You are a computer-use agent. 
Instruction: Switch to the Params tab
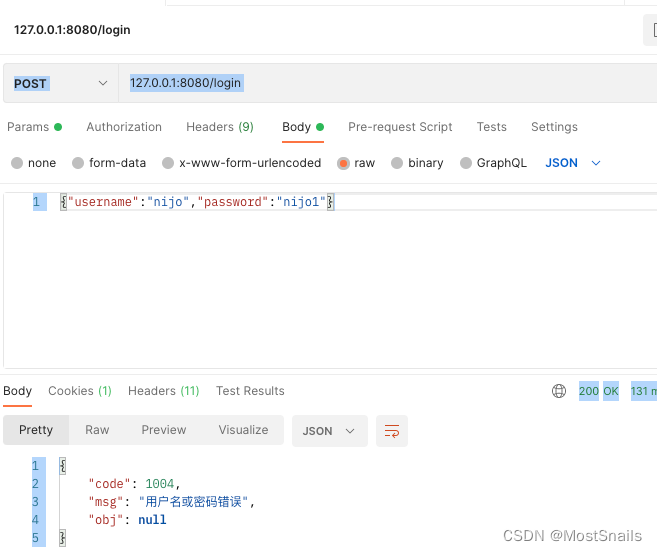pyautogui.click(x=34, y=127)
